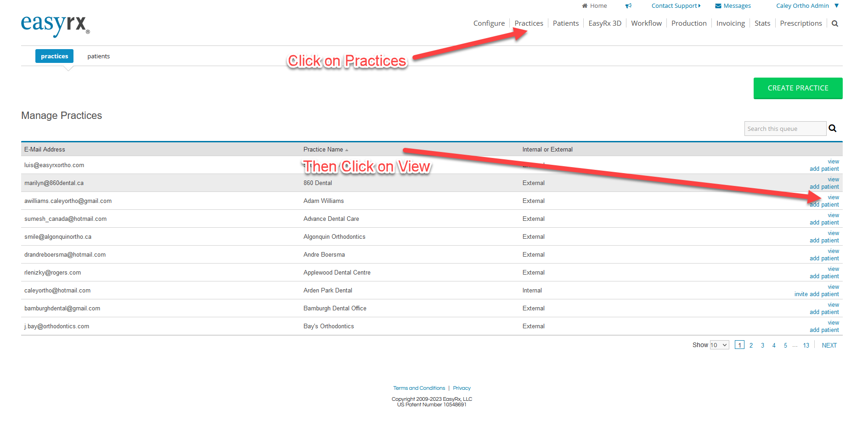This screenshot has width=868, height=427.
Task: Click the Home icon link
Action: 594,6
